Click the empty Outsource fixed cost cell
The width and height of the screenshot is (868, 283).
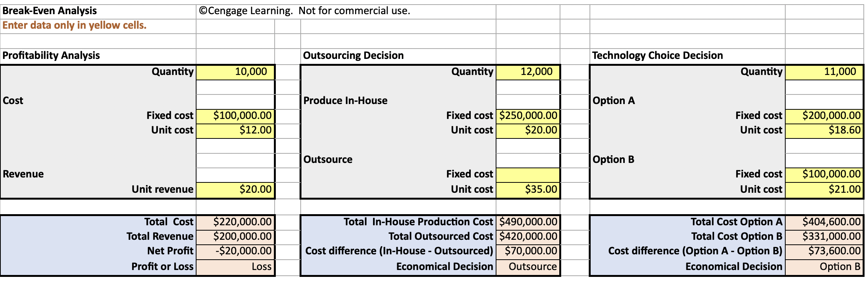[528, 175]
